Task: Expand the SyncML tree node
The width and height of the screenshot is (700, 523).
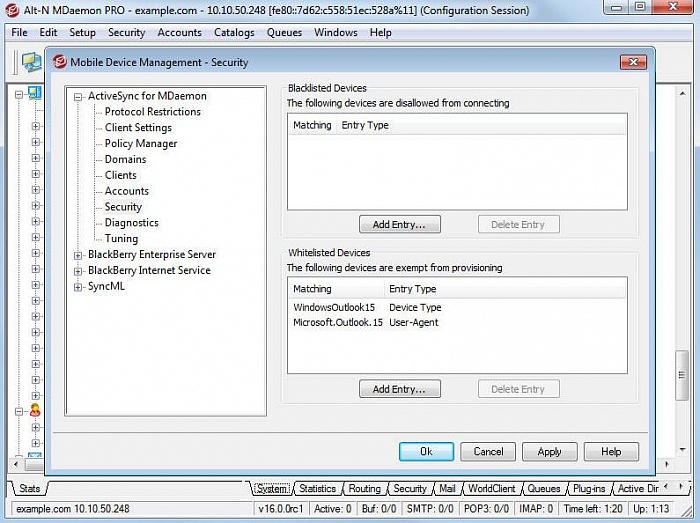Action: [x=78, y=287]
